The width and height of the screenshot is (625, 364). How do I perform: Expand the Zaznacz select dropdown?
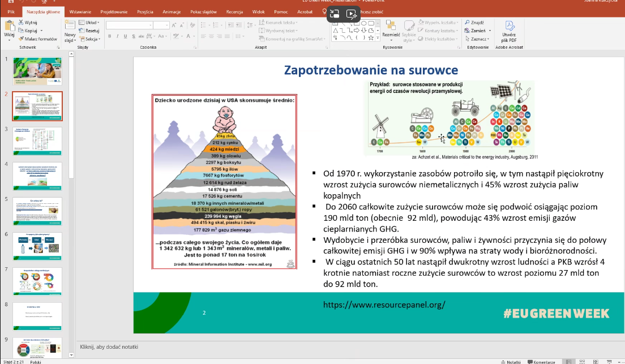click(x=477, y=38)
